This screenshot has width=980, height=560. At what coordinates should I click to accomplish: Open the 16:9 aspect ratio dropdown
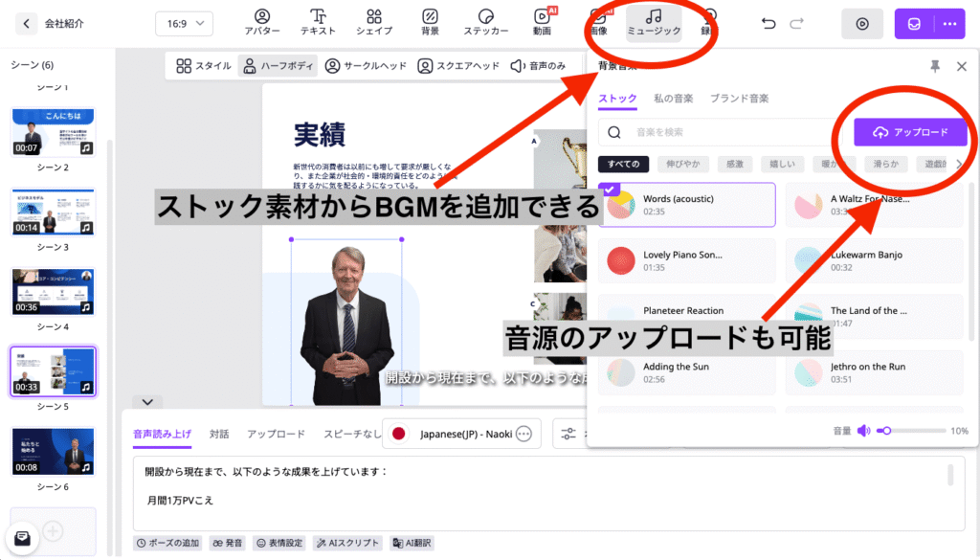(x=184, y=24)
